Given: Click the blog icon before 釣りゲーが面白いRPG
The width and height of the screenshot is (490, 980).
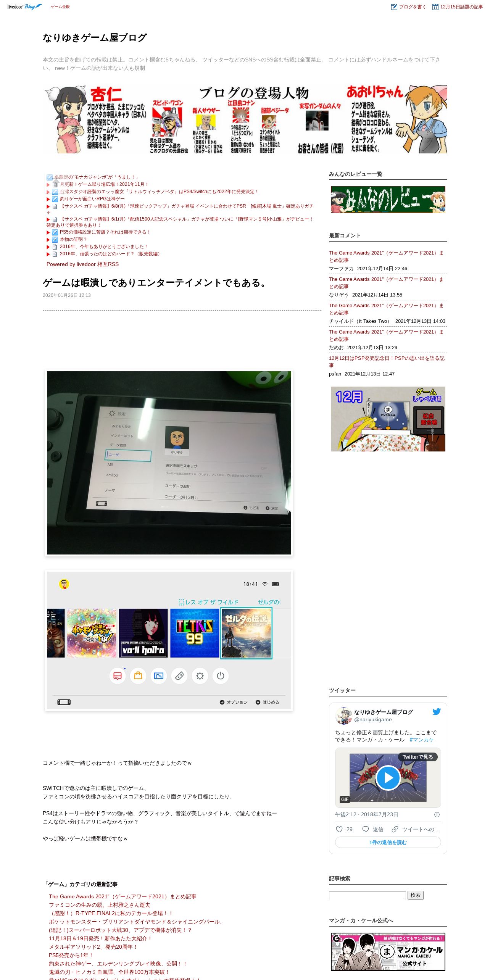Looking at the screenshot, I should (x=55, y=199).
